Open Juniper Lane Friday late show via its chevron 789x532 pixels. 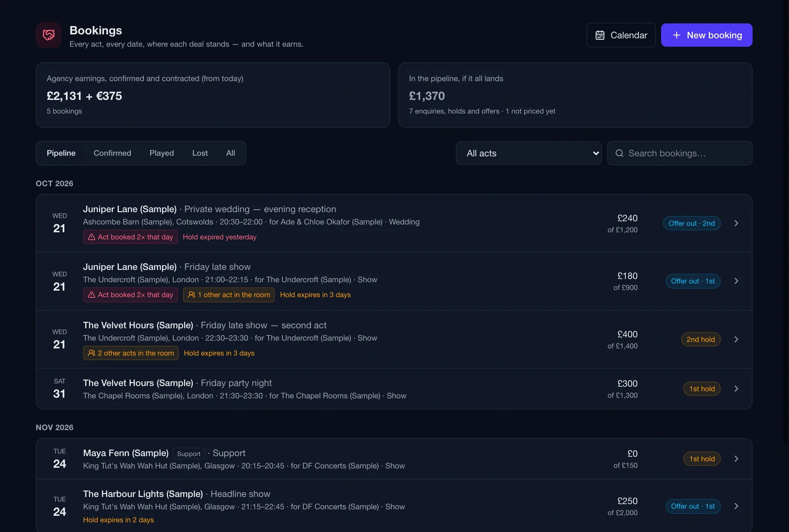(x=736, y=281)
